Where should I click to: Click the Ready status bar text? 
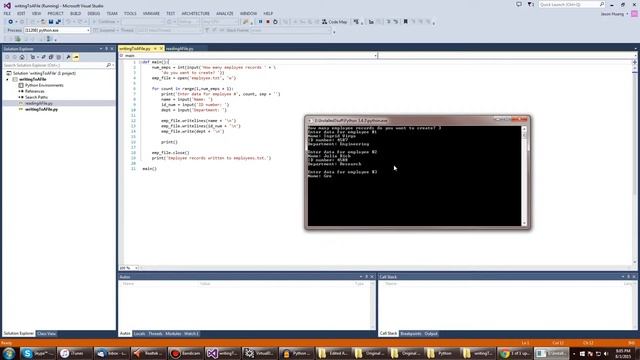tap(7, 343)
